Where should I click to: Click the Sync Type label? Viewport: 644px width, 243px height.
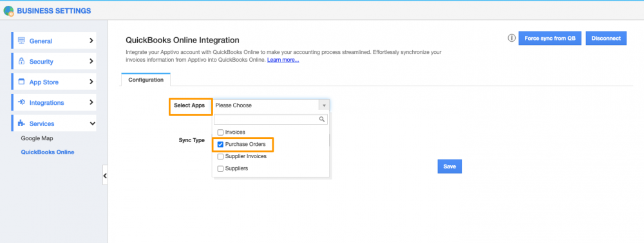pyautogui.click(x=191, y=140)
